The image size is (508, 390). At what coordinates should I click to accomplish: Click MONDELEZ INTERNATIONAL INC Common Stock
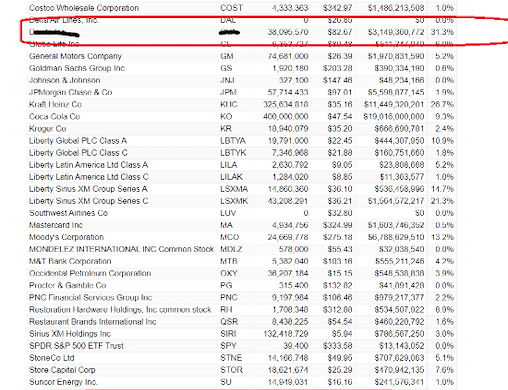[121, 249]
